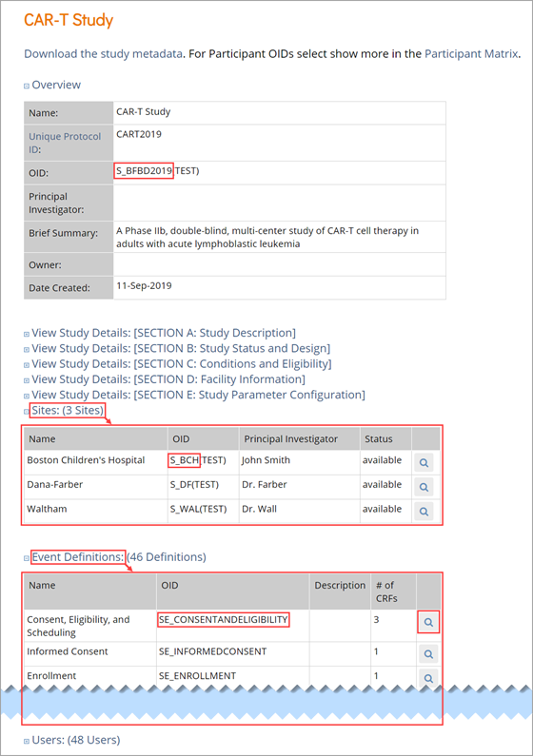Image resolution: width=533 pixels, height=756 pixels.
Task: Collapse the Overview section
Action: tap(52, 85)
